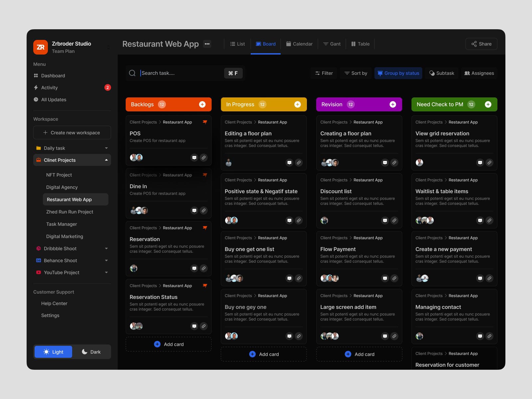Click the green Need Check to PM header
This screenshot has height=399, width=532.
point(440,104)
